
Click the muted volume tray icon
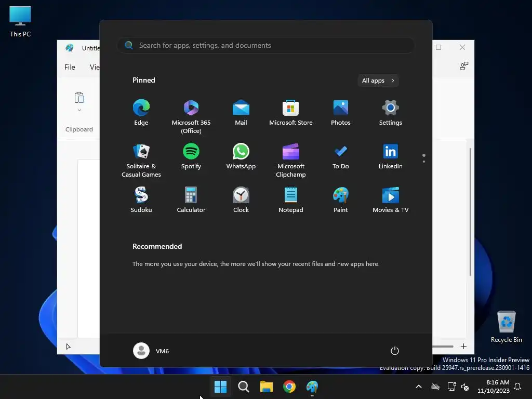point(465,387)
